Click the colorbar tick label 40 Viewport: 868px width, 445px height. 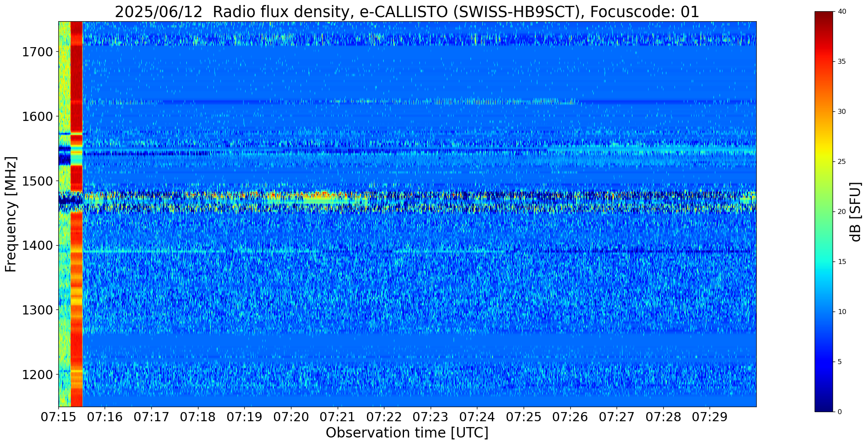click(842, 12)
